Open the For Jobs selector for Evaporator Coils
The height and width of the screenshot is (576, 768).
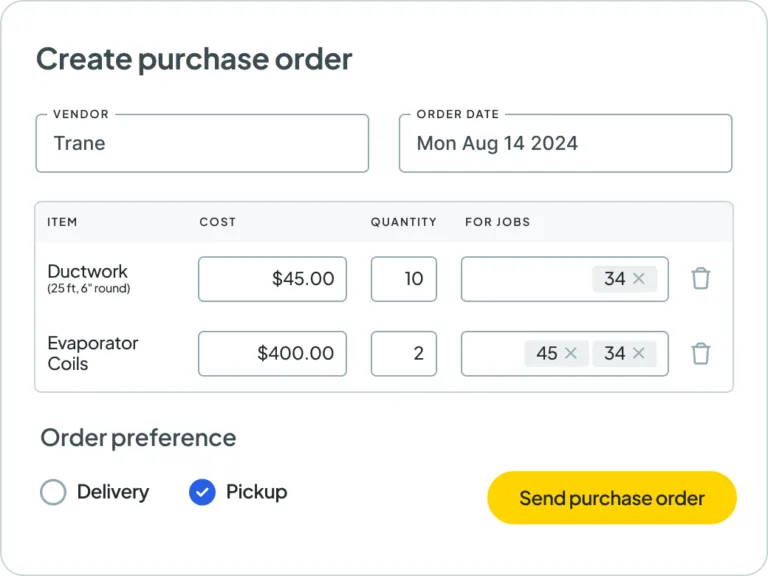pyautogui.click(x=492, y=353)
